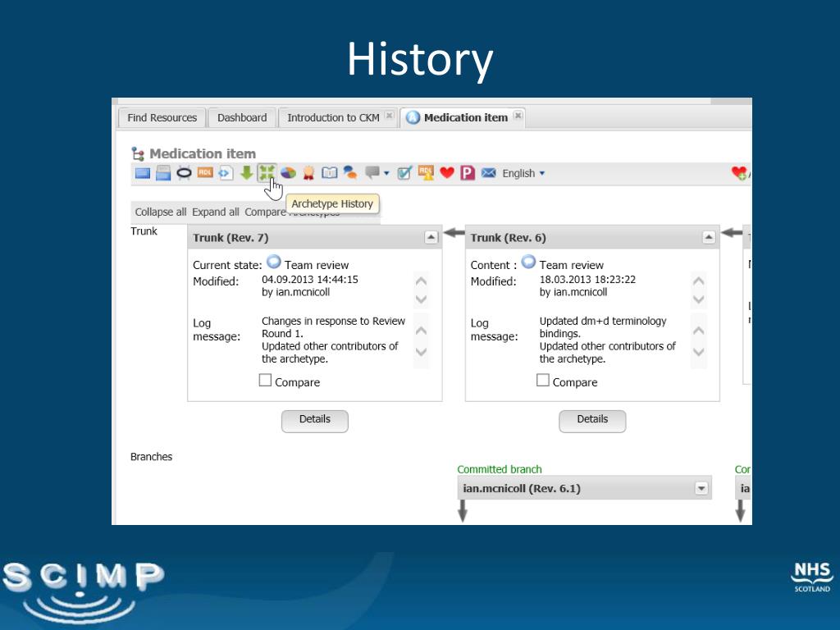Click the grey comment bubble icon
The image size is (840, 630).
point(372,173)
